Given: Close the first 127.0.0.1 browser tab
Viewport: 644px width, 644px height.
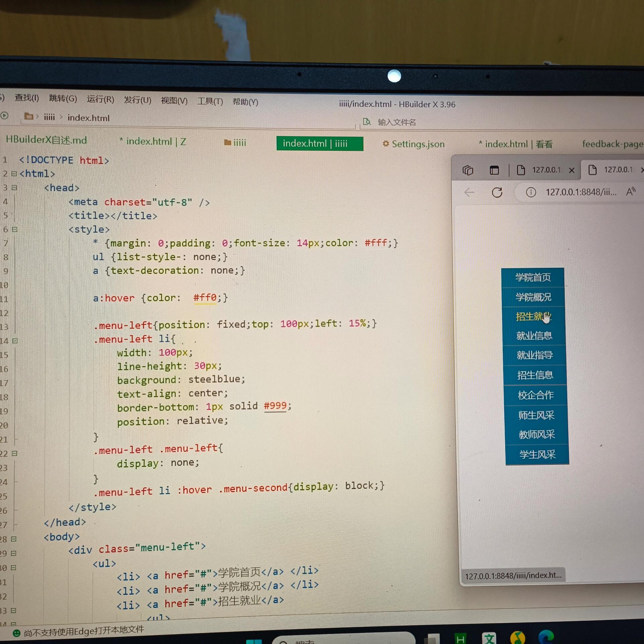Looking at the screenshot, I should (x=572, y=170).
